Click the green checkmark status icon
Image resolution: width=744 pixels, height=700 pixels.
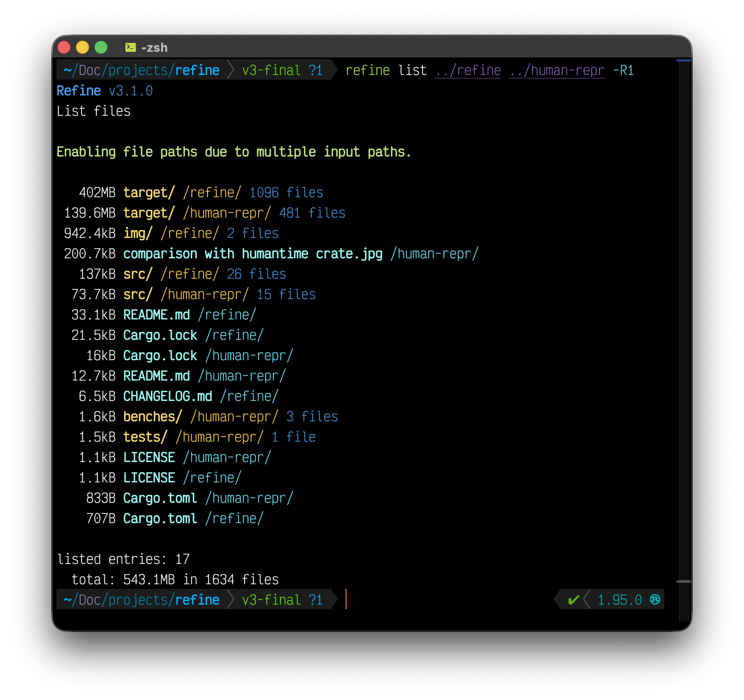(x=574, y=600)
